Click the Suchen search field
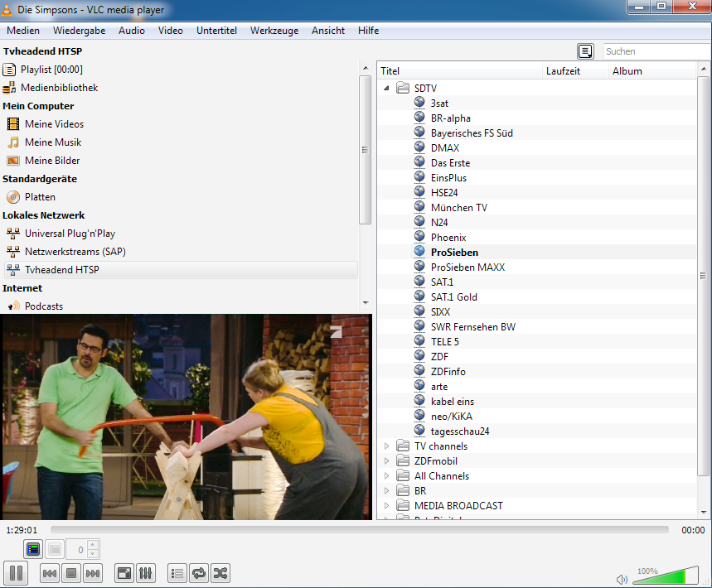The height and width of the screenshot is (588, 712). (x=657, y=51)
